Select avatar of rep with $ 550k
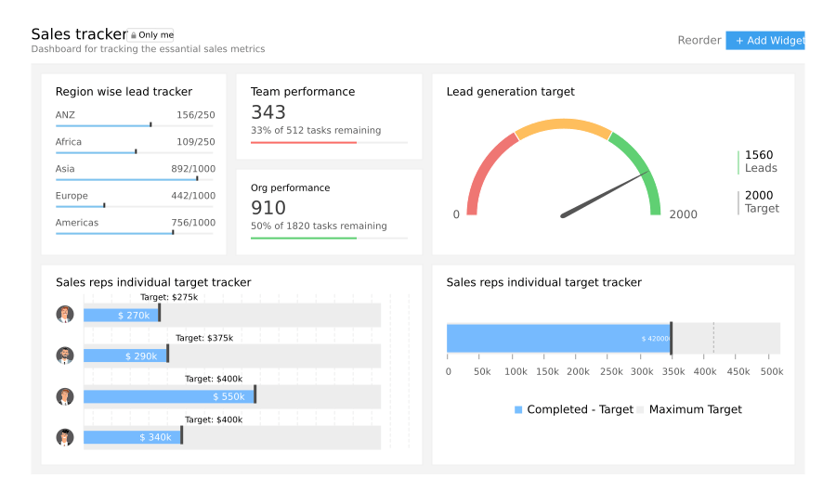Image resolution: width=836 pixels, height=504 pixels. tap(65, 396)
